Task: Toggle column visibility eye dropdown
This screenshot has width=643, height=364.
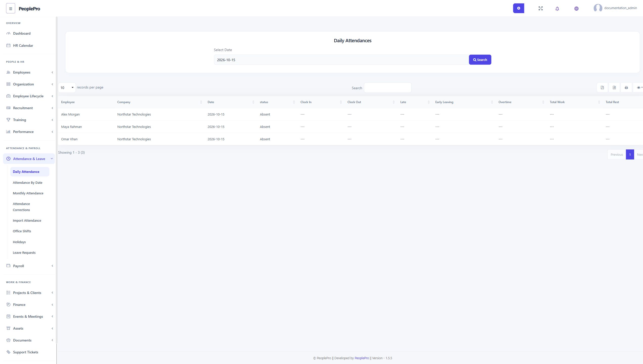Action: pos(638,87)
